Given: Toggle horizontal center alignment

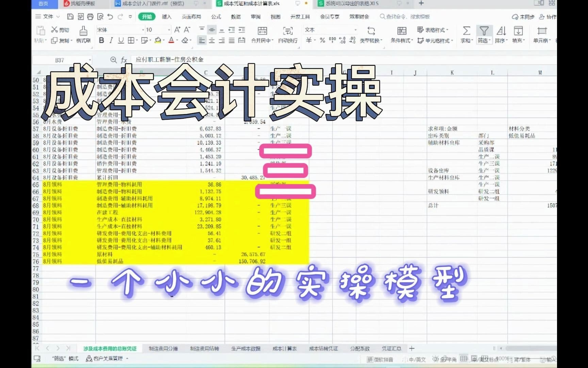Looking at the screenshot, I should [212, 41].
